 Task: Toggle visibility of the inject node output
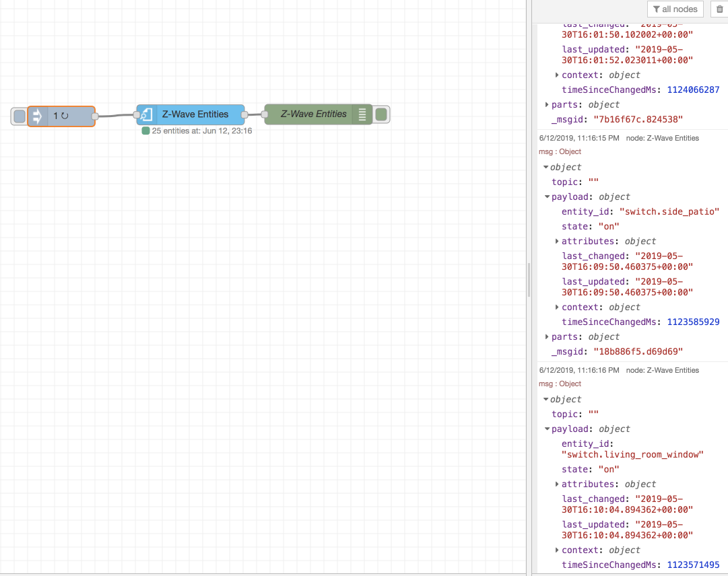(18, 116)
